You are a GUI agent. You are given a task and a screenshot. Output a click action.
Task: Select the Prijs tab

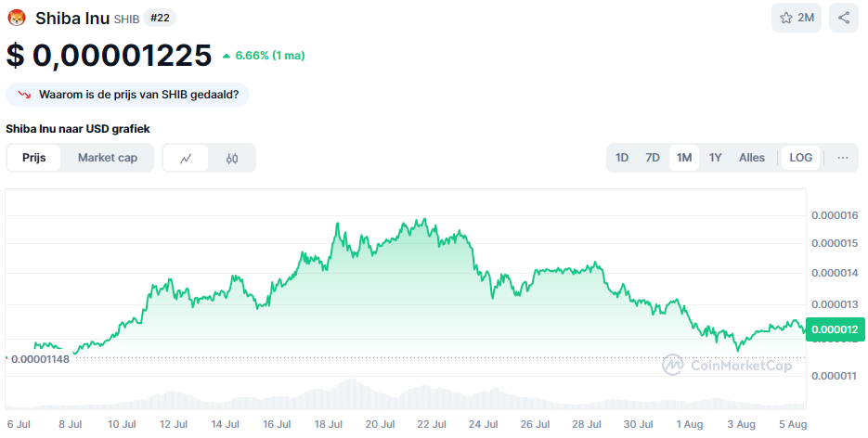click(x=33, y=158)
